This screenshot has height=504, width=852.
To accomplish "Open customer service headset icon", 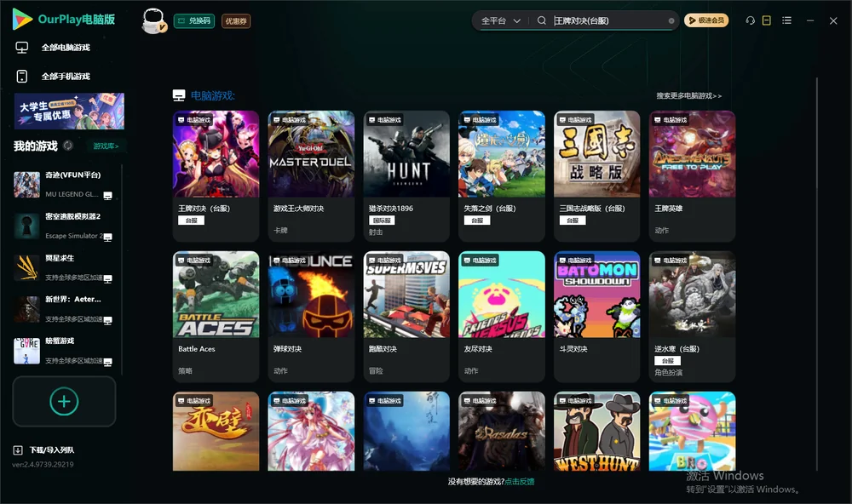I will (750, 20).
